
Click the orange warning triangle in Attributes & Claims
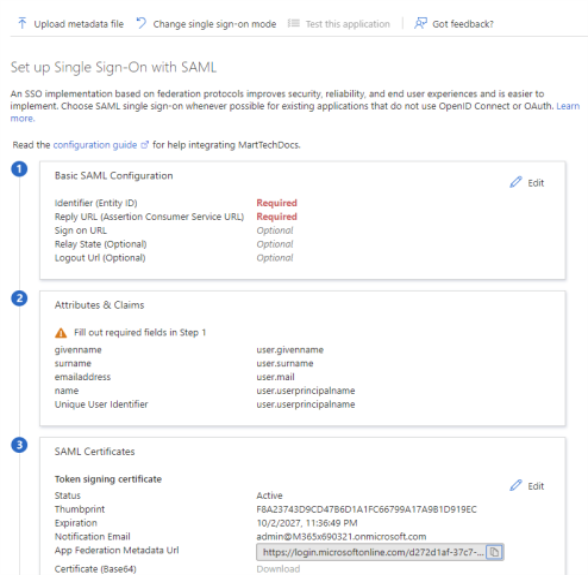pos(61,333)
